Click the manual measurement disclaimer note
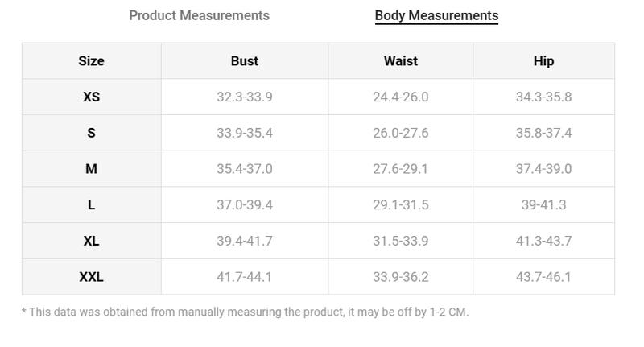The width and height of the screenshot is (644, 347). click(x=246, y=312)
